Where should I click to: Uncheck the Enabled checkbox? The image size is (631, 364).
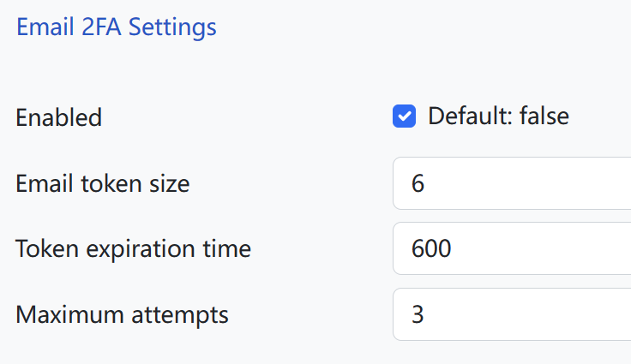click(x=405, y=116)
